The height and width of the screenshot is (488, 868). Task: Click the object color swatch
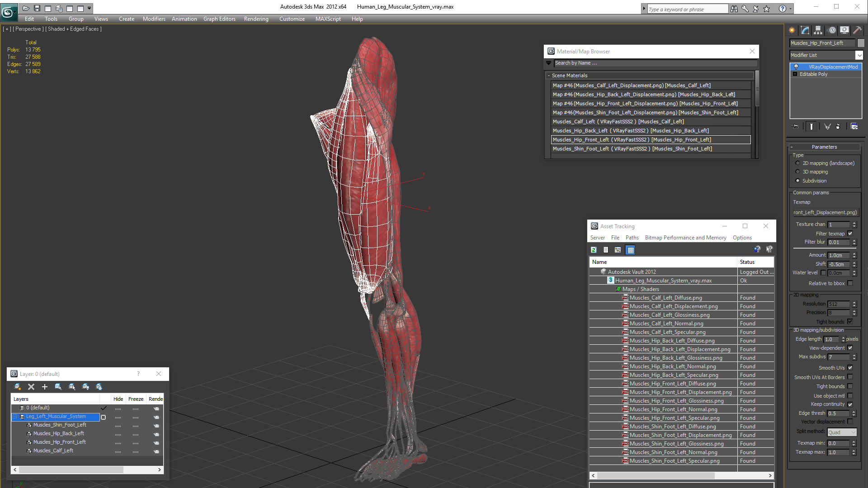861,43
